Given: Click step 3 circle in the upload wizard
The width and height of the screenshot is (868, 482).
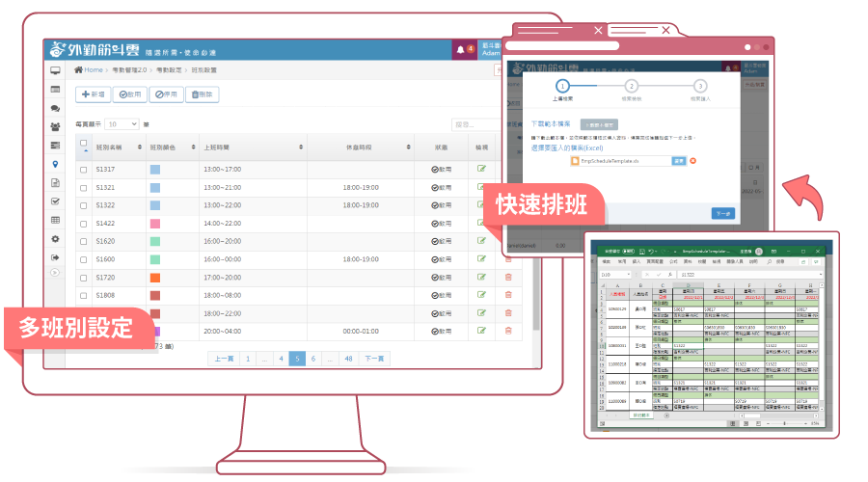Looking at the screenshot, I should coord(700,87).
